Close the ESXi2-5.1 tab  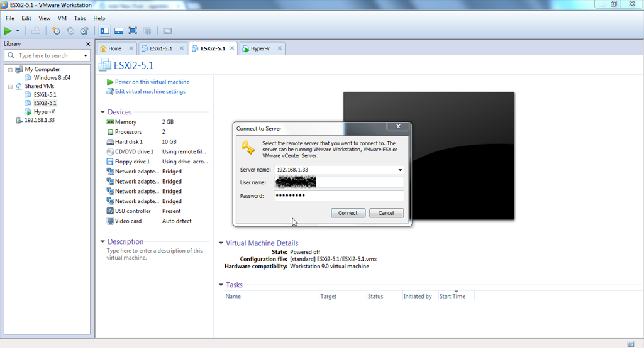(x=232, y=48)
